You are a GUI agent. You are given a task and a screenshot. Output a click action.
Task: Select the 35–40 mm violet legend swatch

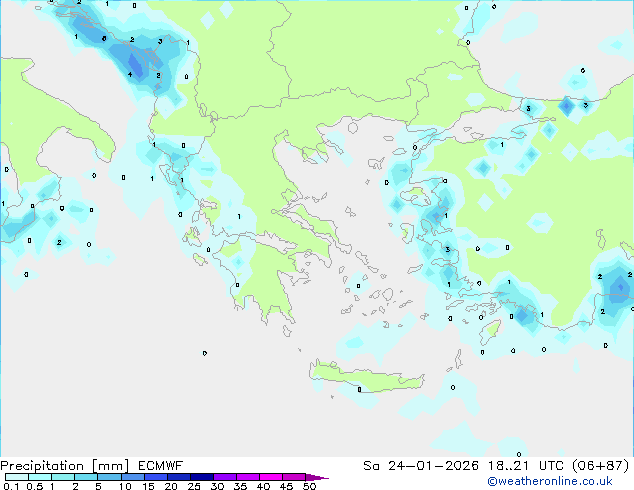pyautogui.click(x=247, y=477)
